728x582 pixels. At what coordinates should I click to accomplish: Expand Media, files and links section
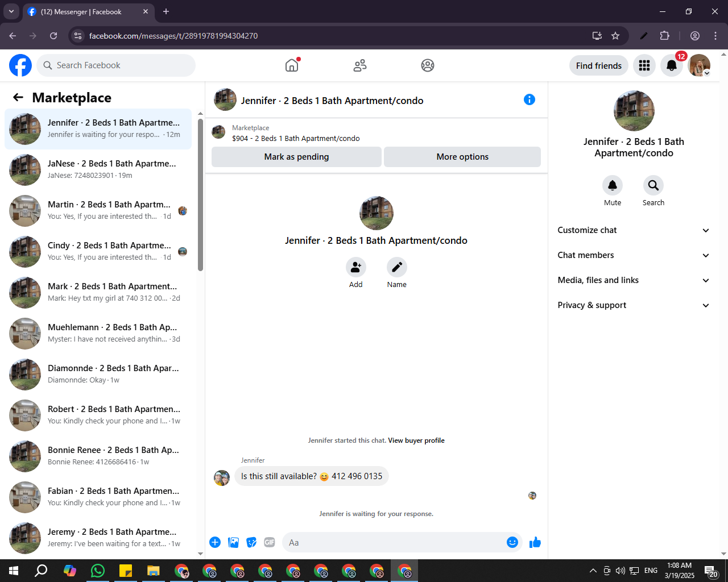(x=634, y=280)
